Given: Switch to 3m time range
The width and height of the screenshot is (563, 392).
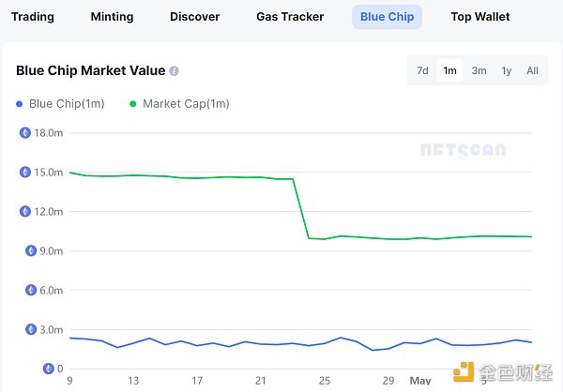Looking at the screenshot, I should coord(479,70).
